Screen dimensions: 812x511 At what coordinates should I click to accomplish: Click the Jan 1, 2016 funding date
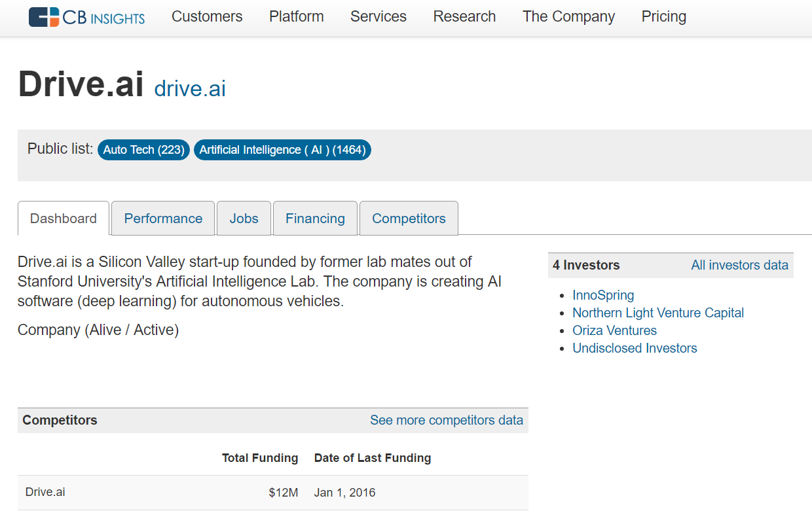(x=345, y=493)
